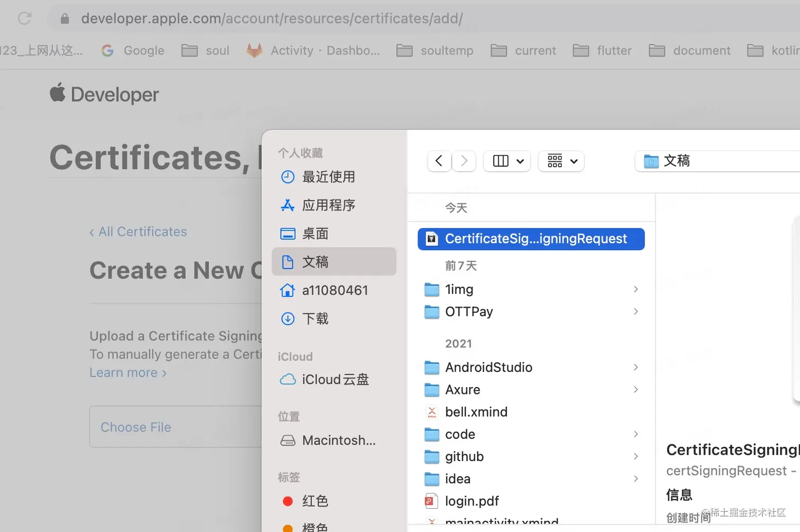Select 下载 in the sidebar
This screenshot has height=532, width=800.
(334, 319)
